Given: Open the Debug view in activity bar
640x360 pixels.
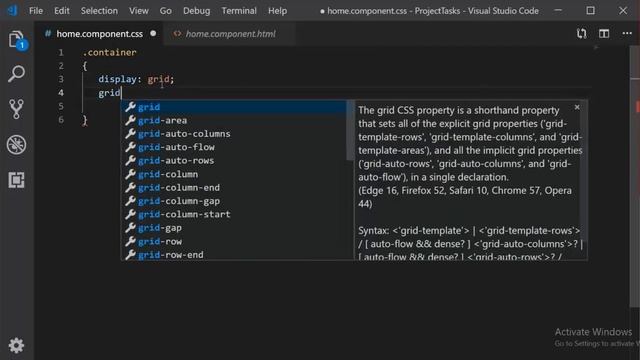Looking at the screenshot, I should pyautogui.click(x=16, y=144).
